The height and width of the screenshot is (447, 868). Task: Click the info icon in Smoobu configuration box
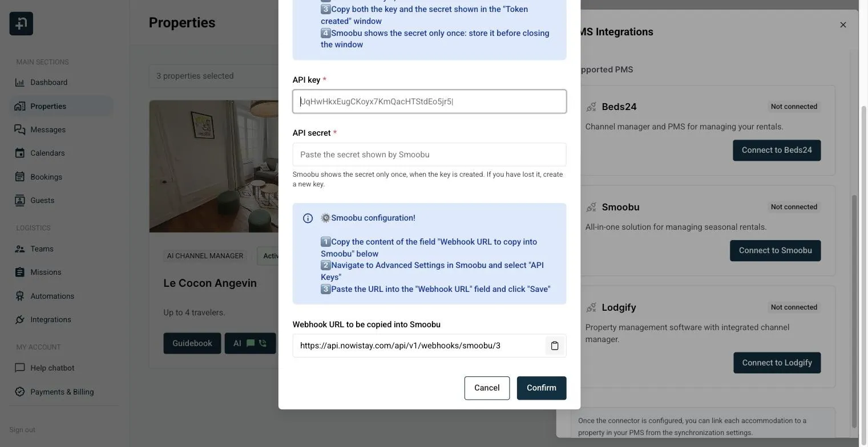[308, 218]
